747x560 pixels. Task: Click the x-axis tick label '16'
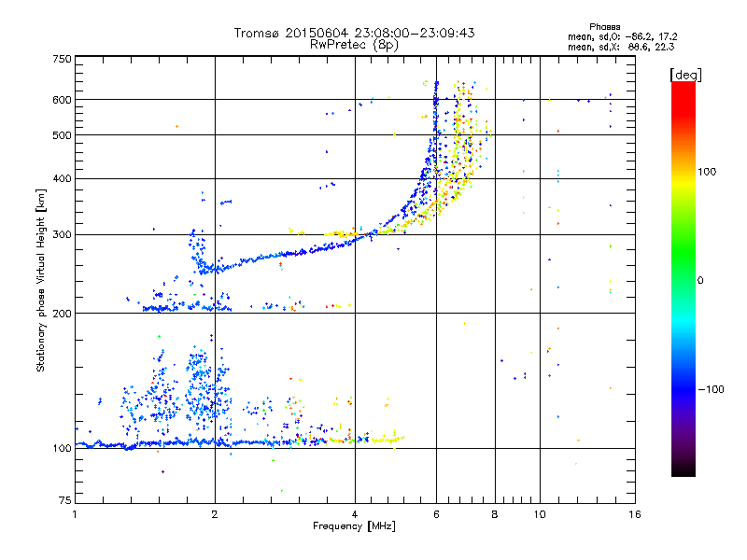click(x=635, y=514)
